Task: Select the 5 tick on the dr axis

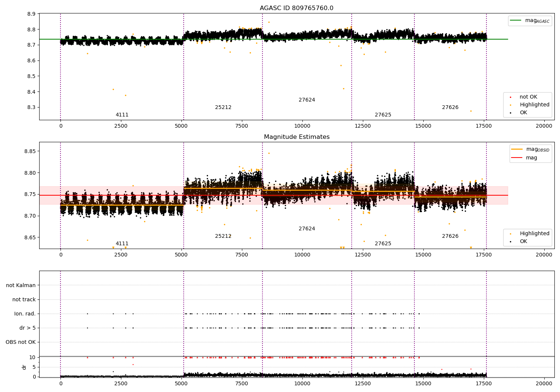Action: click(x=34, y=367)
